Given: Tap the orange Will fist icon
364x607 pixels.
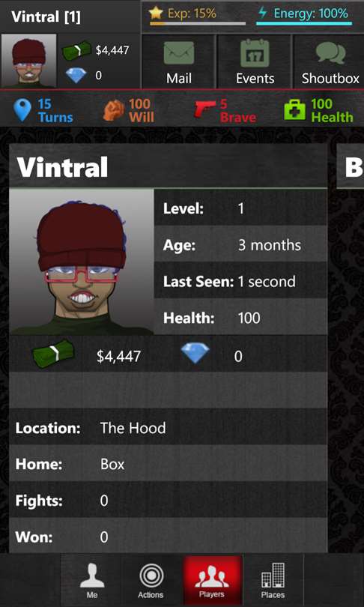Looking at the screenshot, I should (114, 110).
